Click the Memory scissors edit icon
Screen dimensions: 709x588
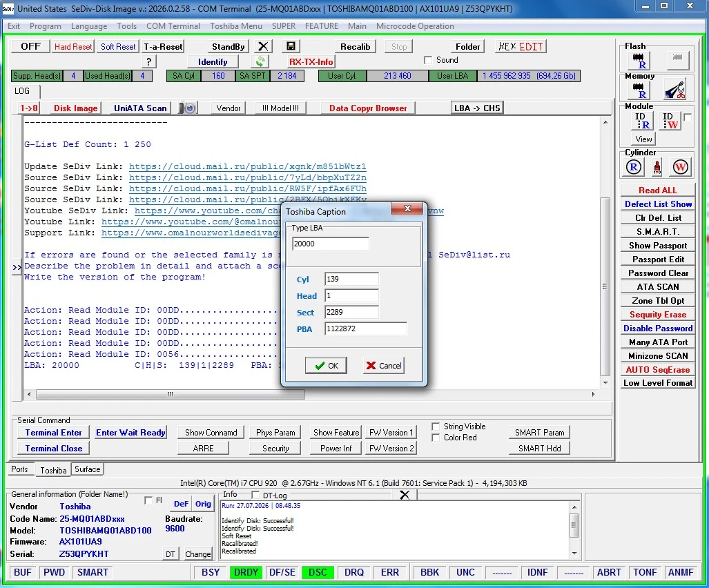point(676,90)
